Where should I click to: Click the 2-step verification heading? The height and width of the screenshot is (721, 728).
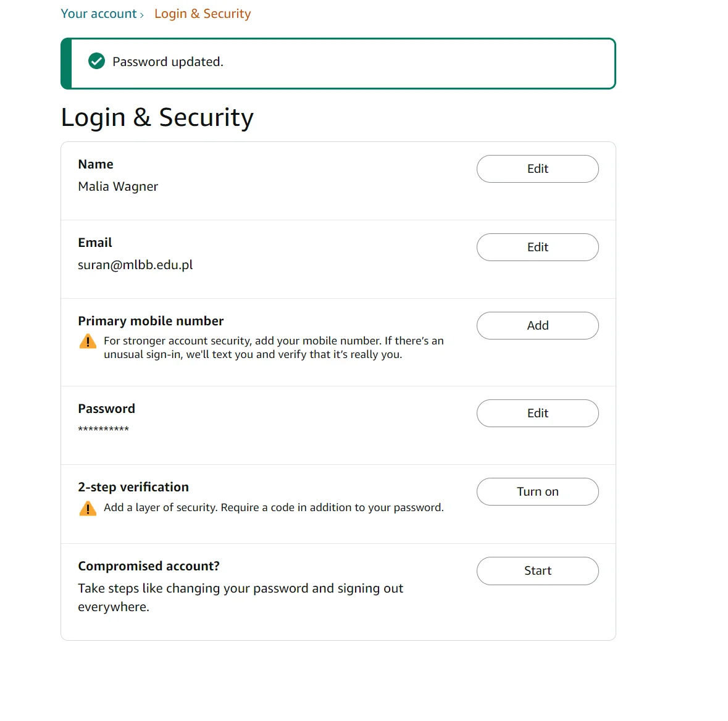pos(133,488)
